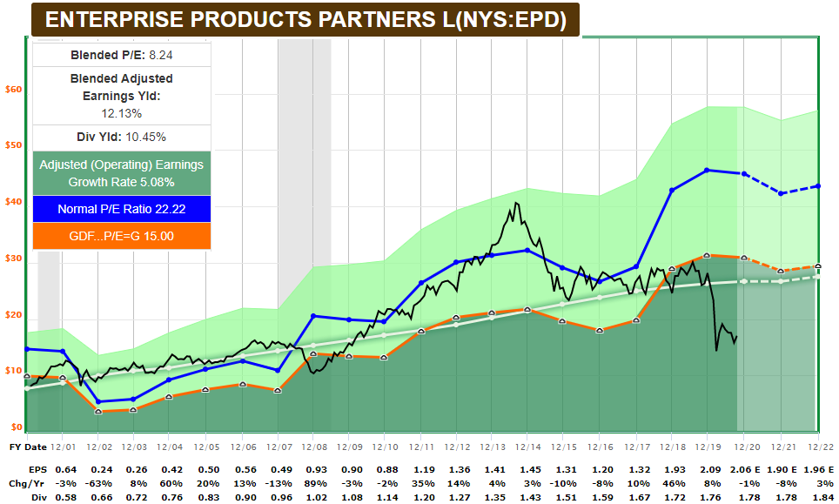Click the orange GDF...P/E=G 15.00 legend box
This screenshot has height=504, width=839.
pos(122,236)
